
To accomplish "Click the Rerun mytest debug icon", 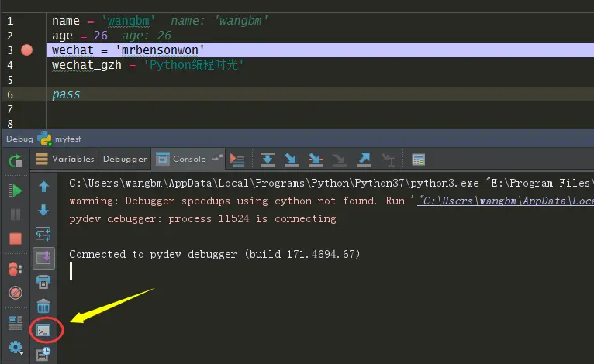I will pyautogui.click(x=16, y=160).
